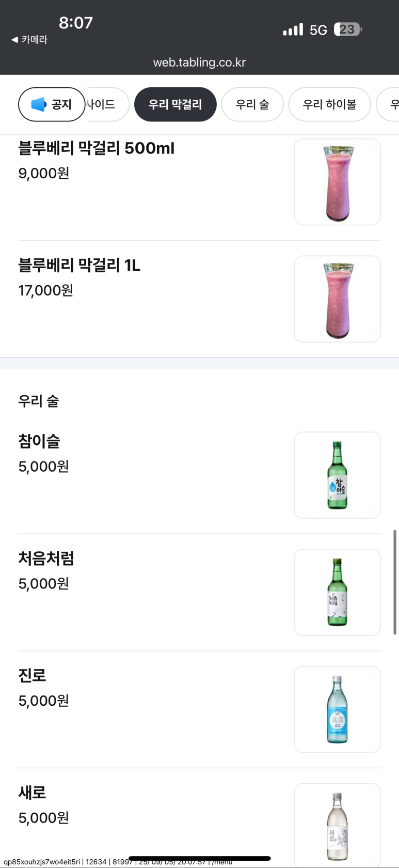Tap the megaphone notice icon
Viewport: 399px width, 868px height.
39,104
